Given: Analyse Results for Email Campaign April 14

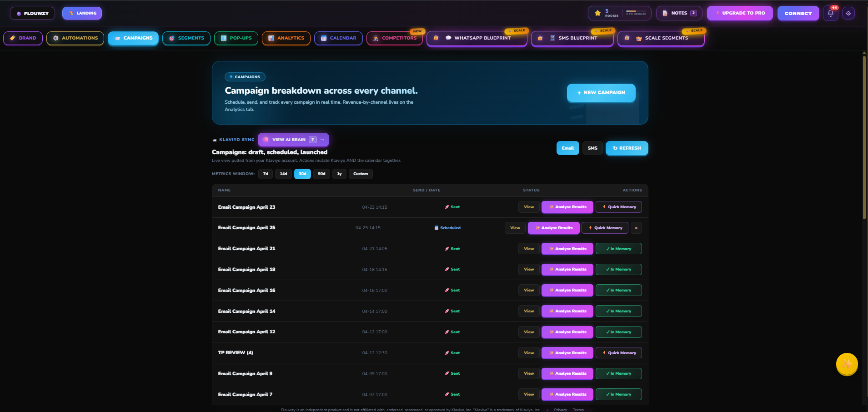Looking at the screenshot, I should click(567, 311).
